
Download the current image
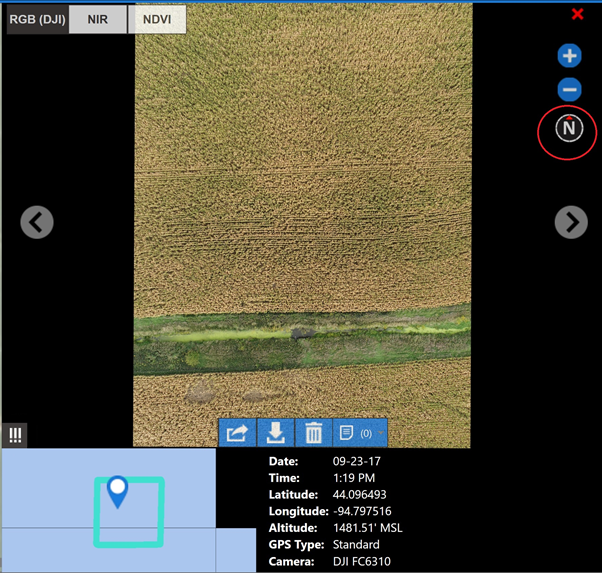click(x=275, y=433)
